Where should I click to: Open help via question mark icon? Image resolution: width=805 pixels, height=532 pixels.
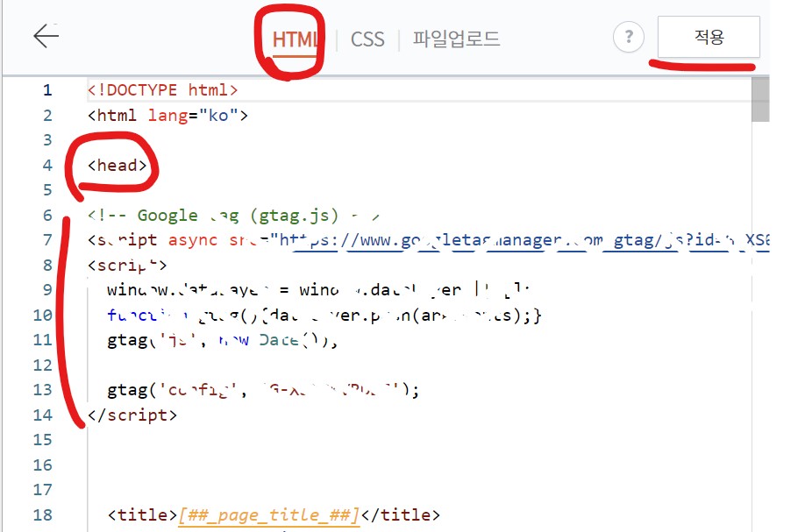[x=629, y=37]
